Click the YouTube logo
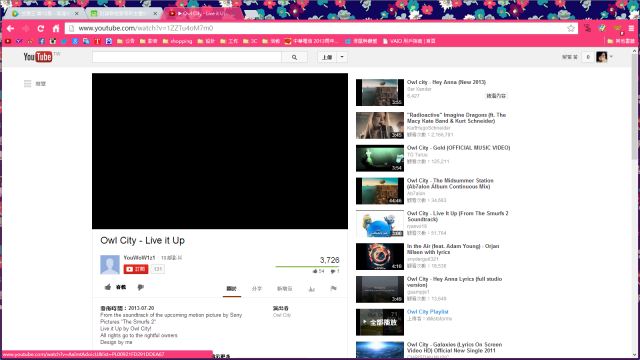The width and height of the screenshot is (640, 360). coord(38,57)
